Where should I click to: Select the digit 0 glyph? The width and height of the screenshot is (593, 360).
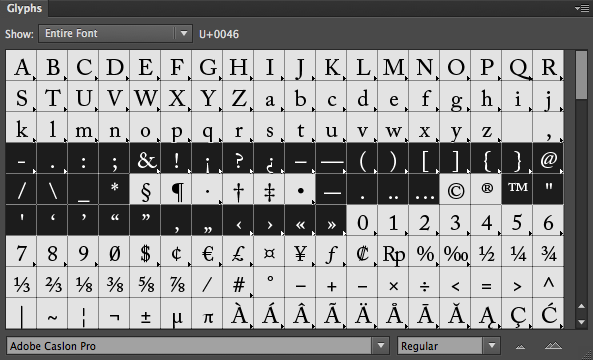[x=362, y=220]
